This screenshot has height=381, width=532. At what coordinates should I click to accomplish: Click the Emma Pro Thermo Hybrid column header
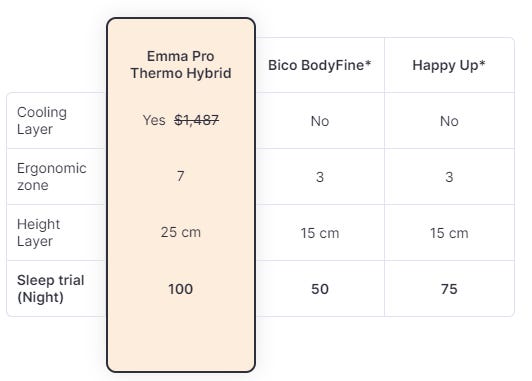[181, 65]
